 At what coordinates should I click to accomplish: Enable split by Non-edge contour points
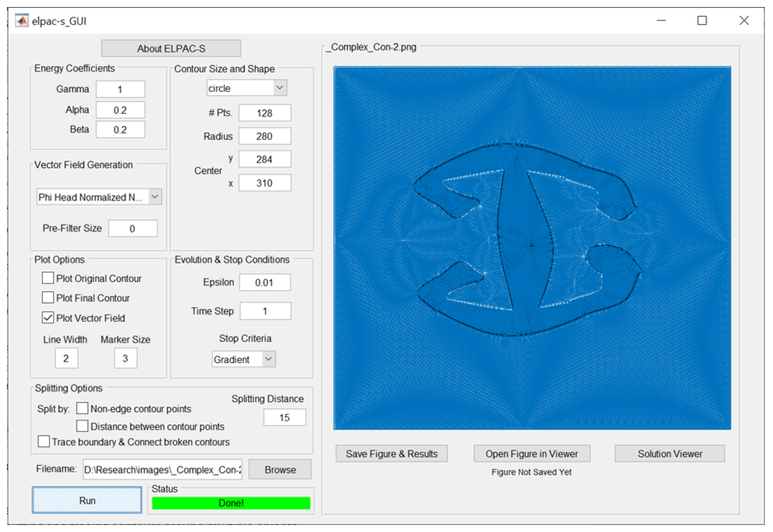point(82,408)
